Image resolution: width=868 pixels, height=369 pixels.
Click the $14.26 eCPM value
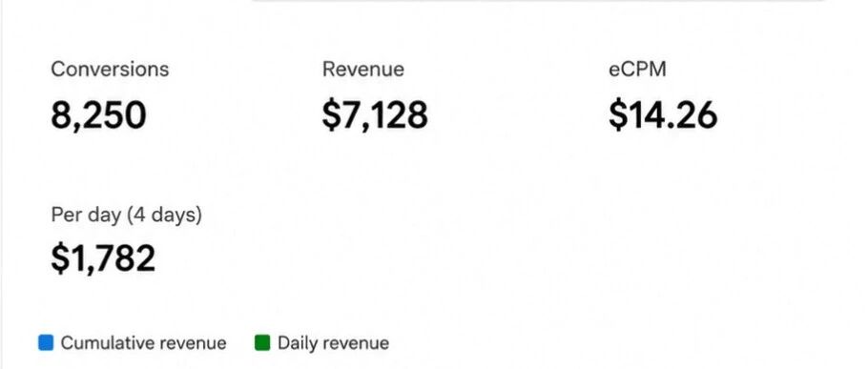663,115
